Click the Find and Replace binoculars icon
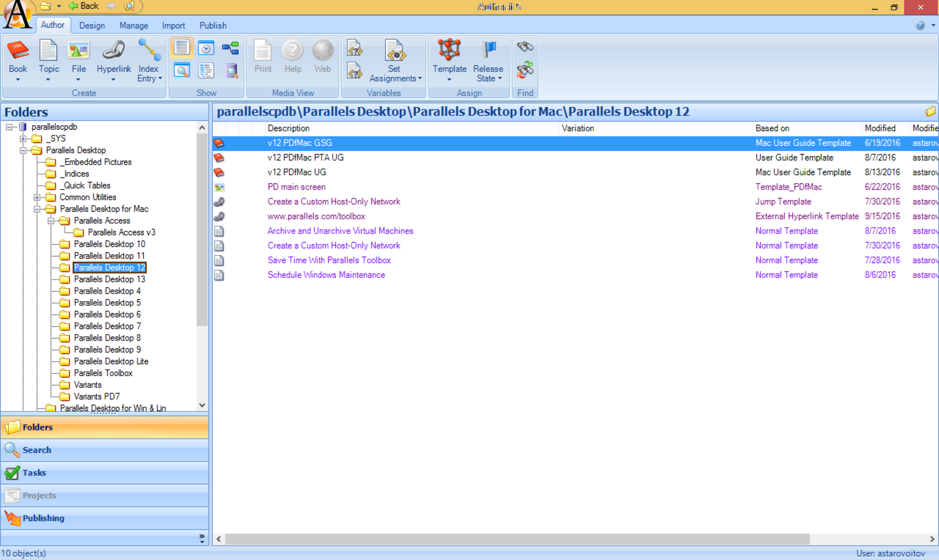The height and width of the screenshot is (560, 939). [x=525, y=70]
